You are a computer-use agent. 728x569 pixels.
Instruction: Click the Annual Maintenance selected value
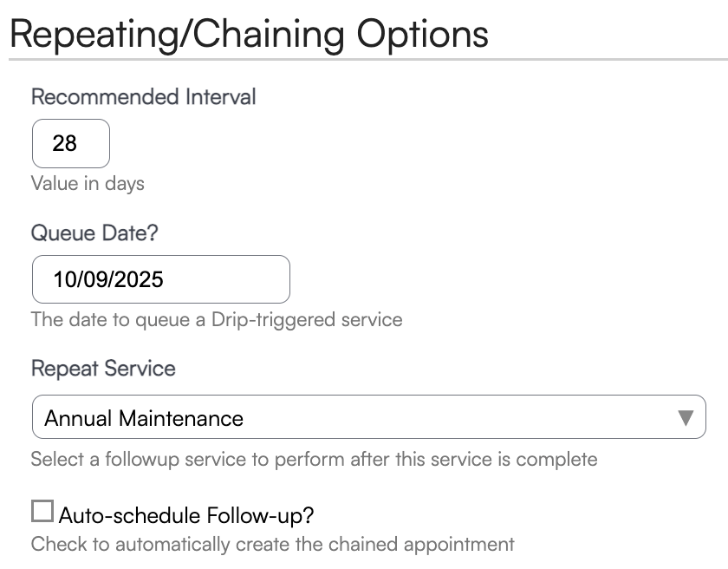(144, 419)
